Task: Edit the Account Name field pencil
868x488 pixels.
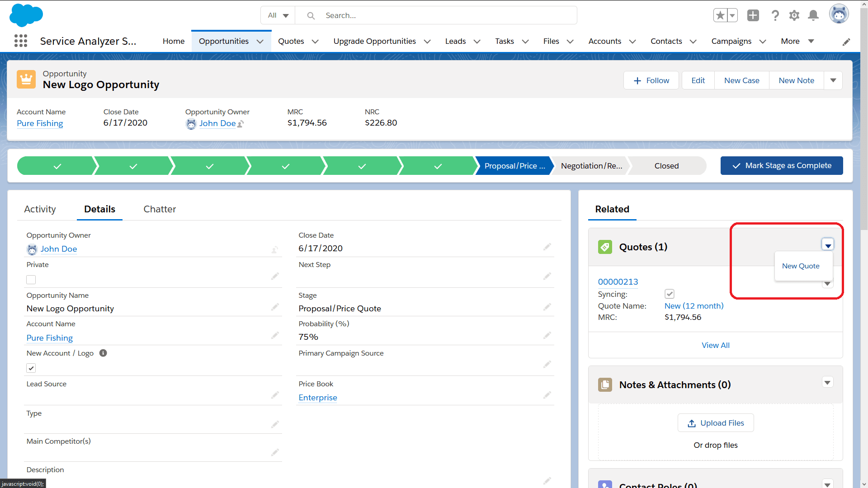Action: click(275, 335)
